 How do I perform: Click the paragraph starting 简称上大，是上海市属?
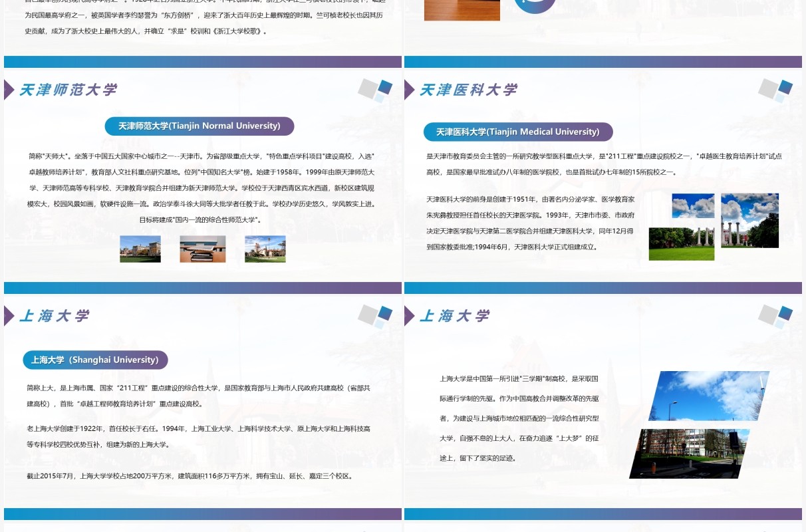coord(198,396)
